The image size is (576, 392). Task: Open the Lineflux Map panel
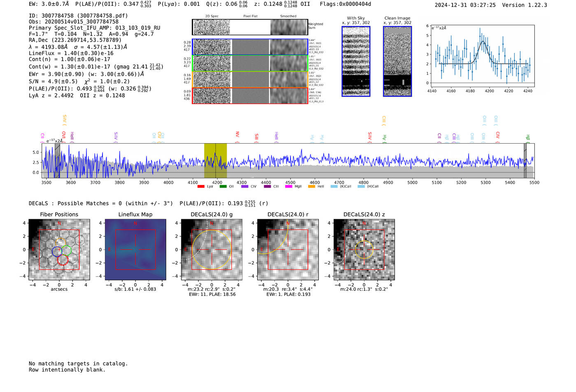(x=135, y=250)
